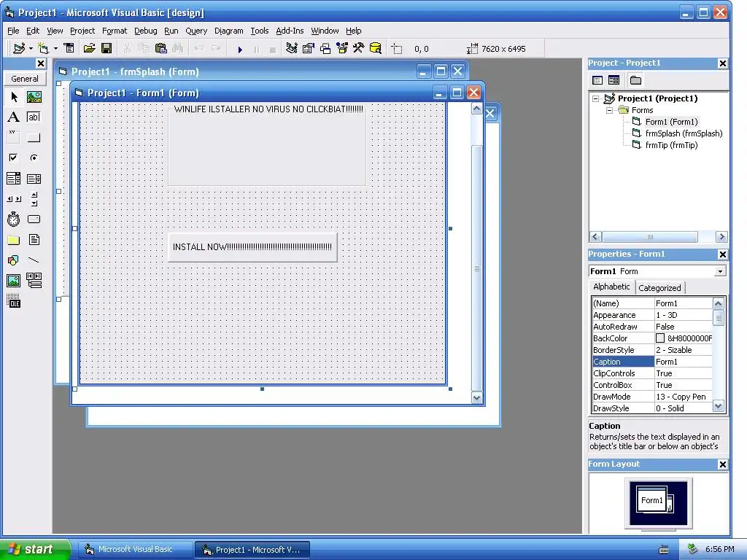The width and height of the screenshot is (747, 560).
Task: Select the Timer tool
Action: pos(14,219)
